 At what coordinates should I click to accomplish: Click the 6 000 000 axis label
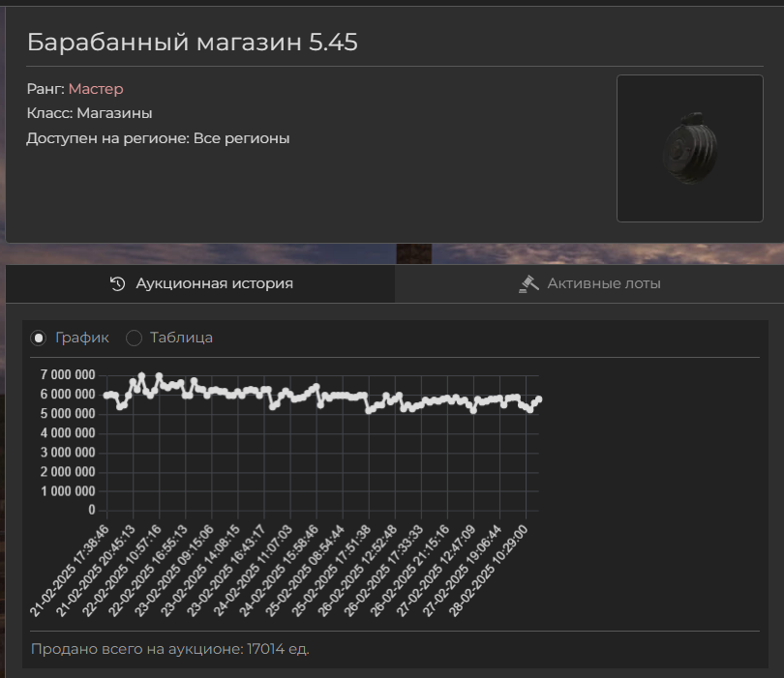click(x=68, y=395)
